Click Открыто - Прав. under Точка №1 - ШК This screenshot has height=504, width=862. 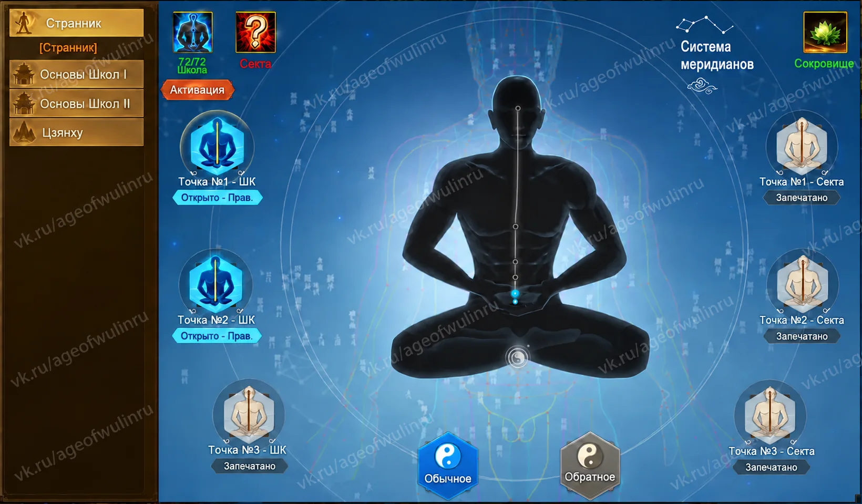[x=217, y=198]
